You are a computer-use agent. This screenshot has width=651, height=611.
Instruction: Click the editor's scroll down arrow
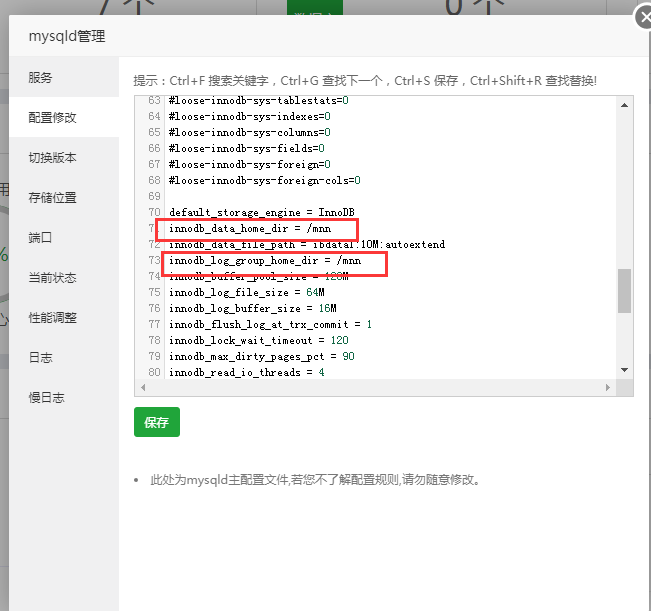click(x=624, y=370)
